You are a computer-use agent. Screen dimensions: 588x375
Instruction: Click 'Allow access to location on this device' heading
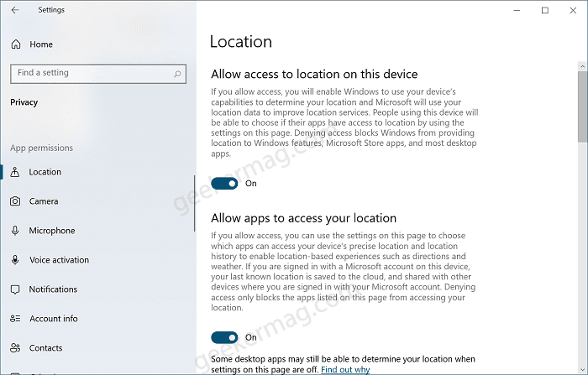(x=314, y=74)
